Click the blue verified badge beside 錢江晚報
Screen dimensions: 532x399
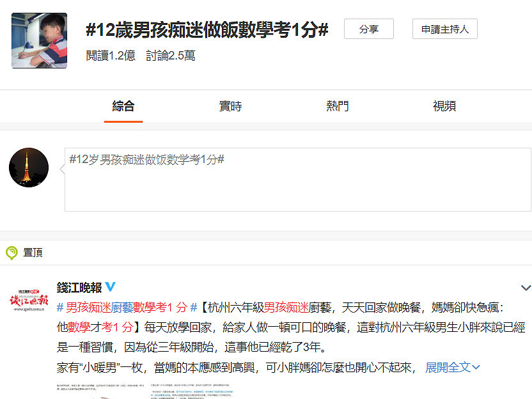110,286
